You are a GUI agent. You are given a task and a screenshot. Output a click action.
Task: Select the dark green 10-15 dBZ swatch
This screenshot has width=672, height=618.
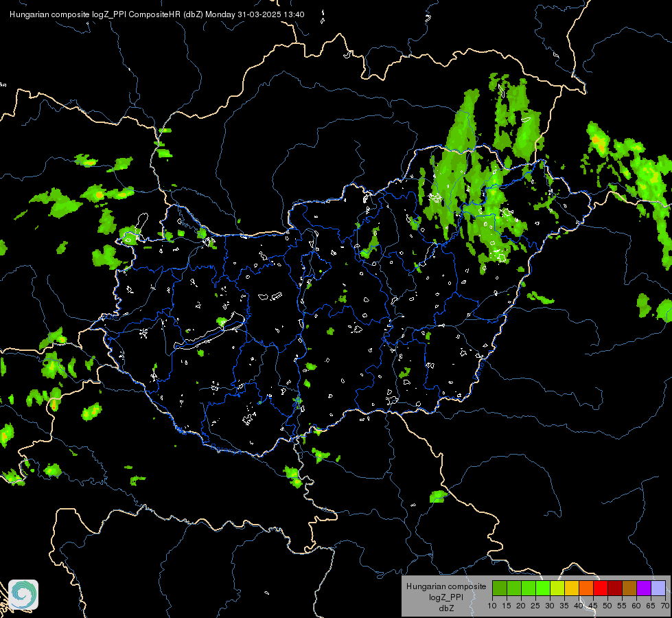coord(500,588)
